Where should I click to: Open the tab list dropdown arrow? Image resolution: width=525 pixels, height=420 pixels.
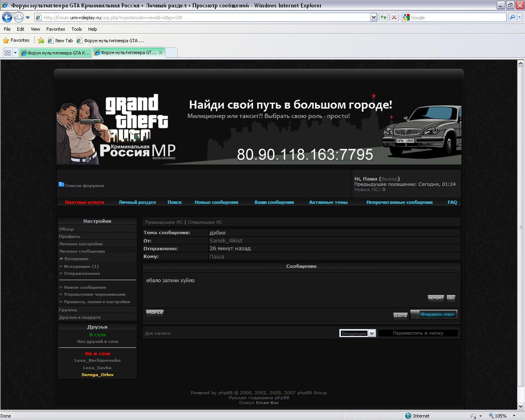click(15, 52)
